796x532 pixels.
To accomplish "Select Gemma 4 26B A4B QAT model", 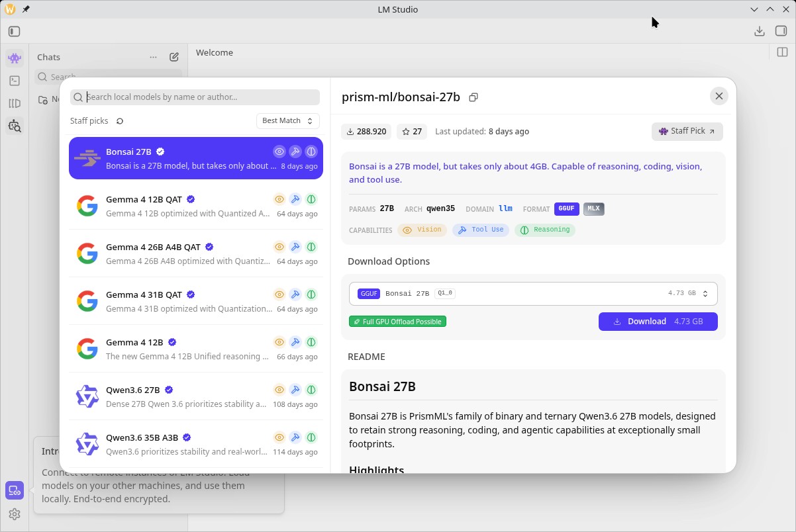I will coord(196,253).
